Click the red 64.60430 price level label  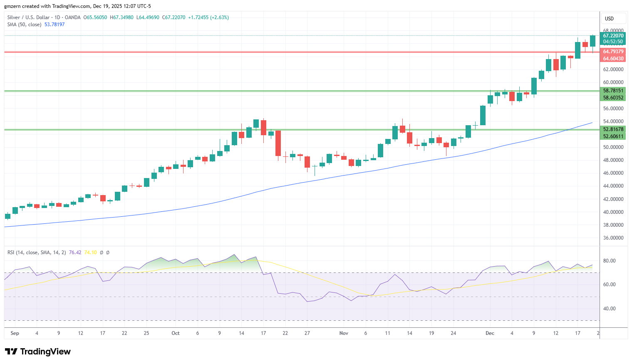[x=613, y=59]
